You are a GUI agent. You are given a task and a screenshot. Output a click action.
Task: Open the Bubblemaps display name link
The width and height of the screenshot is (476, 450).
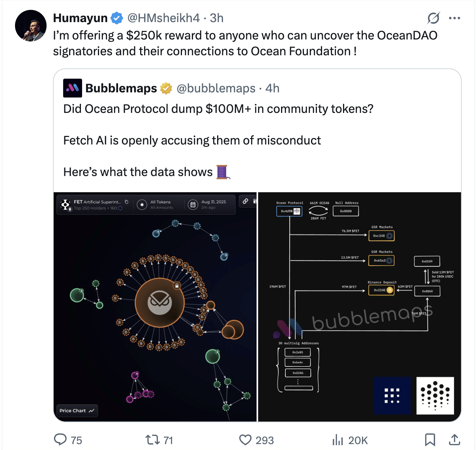[x=121, y=88]
